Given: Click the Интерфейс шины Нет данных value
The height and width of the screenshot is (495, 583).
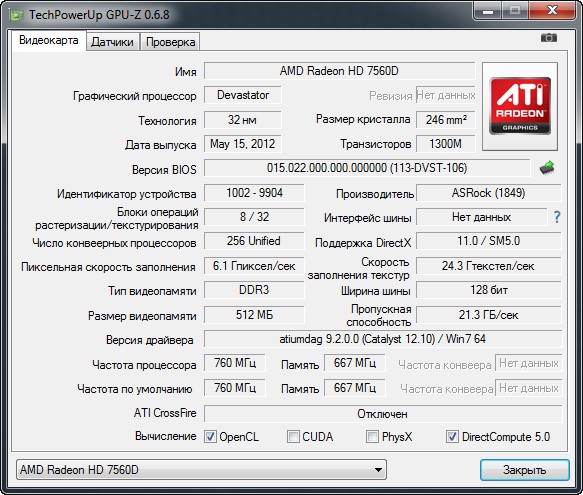Looking at the screenshot, I should [x=481, y=217].
